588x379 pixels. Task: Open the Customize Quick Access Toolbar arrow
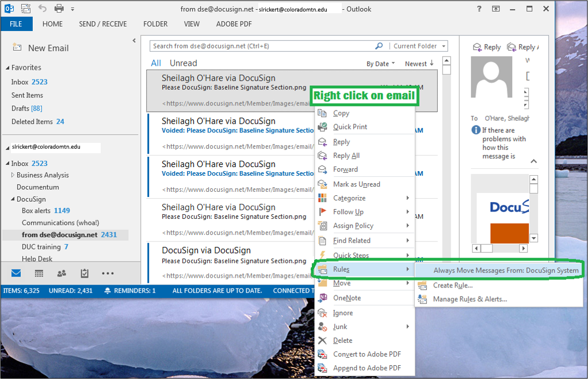tap(72, 9)
